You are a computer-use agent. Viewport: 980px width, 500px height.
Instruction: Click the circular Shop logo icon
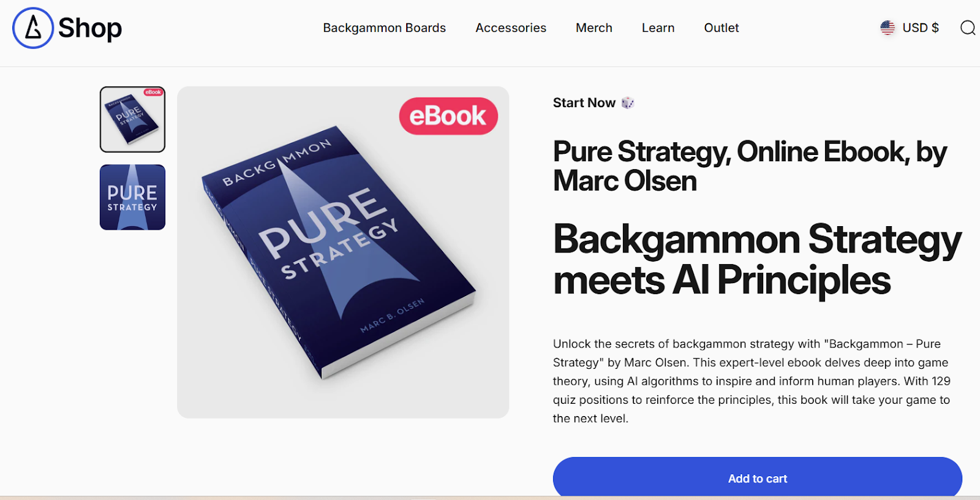(x=33, y=28)
